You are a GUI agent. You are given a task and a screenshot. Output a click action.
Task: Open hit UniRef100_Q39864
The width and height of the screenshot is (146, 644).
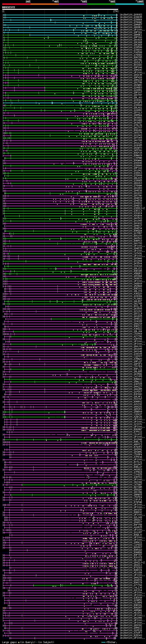pos(131,20)
